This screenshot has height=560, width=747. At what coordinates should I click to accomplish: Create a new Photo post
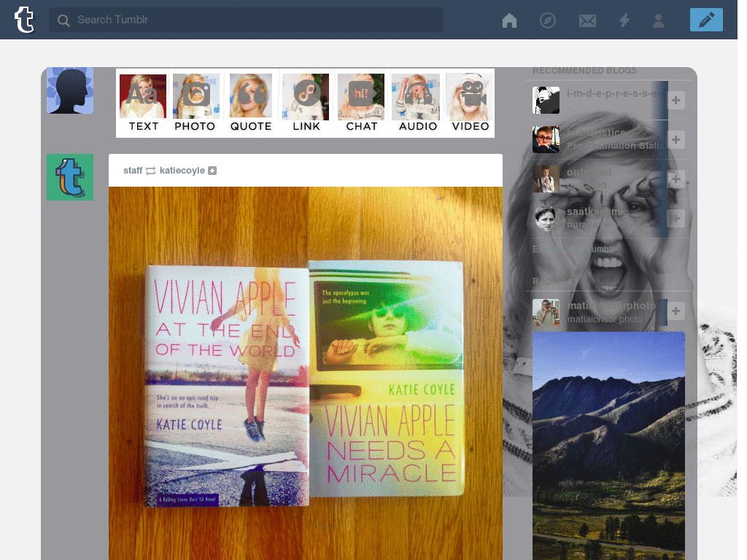pyautogui.click(x=196, y=102)
